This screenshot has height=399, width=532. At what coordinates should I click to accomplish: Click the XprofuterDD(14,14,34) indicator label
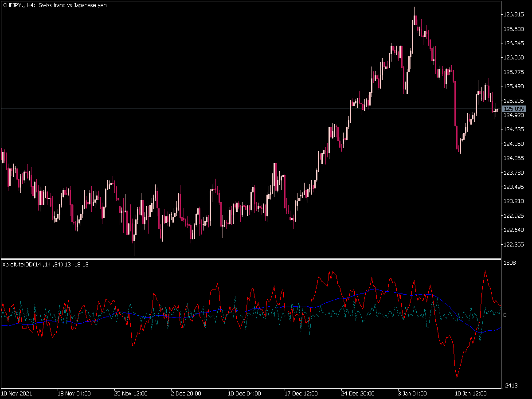tap(45, 265)
